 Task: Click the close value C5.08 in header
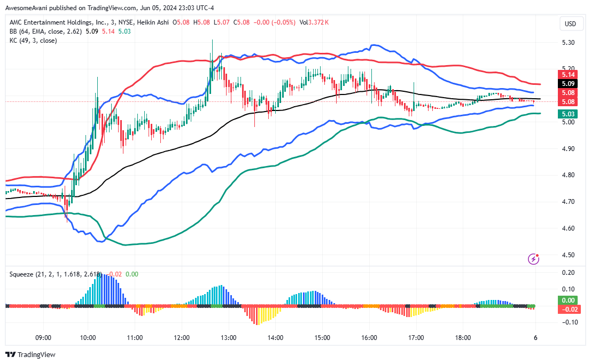click(x=241, y=22)
